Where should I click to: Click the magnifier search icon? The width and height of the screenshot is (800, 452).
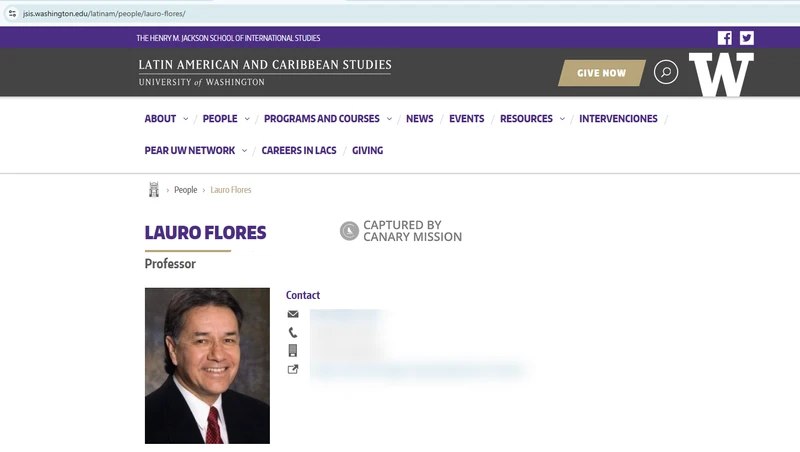tap(666, 72)
